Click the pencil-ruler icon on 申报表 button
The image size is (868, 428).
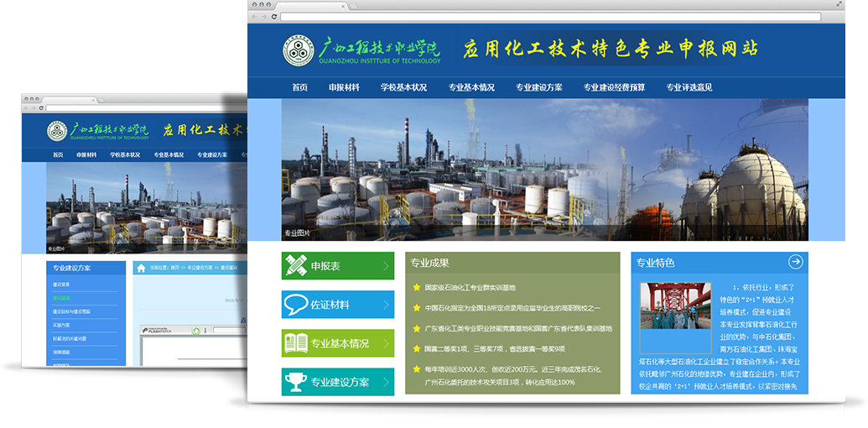coord(296,266)
